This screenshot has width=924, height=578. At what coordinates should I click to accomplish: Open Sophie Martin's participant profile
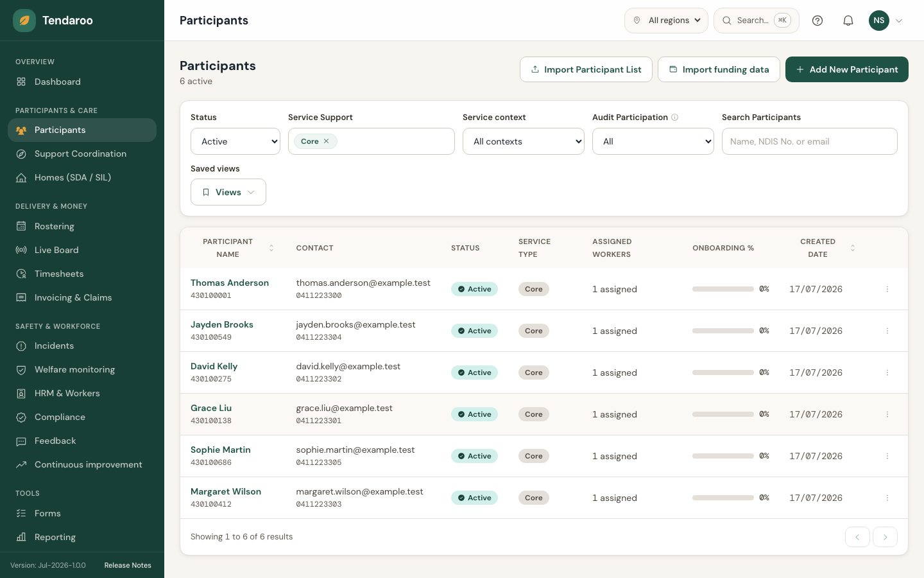point(221,450)
